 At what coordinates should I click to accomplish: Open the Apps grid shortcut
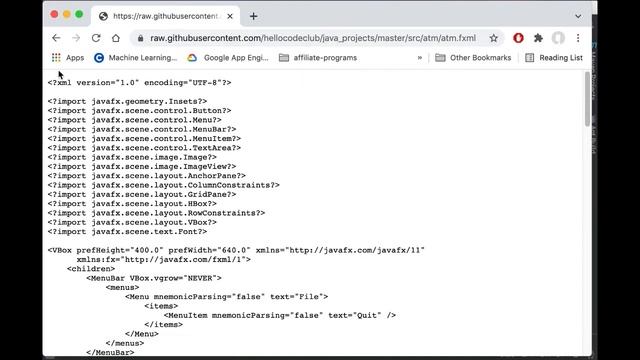[68, 58]
